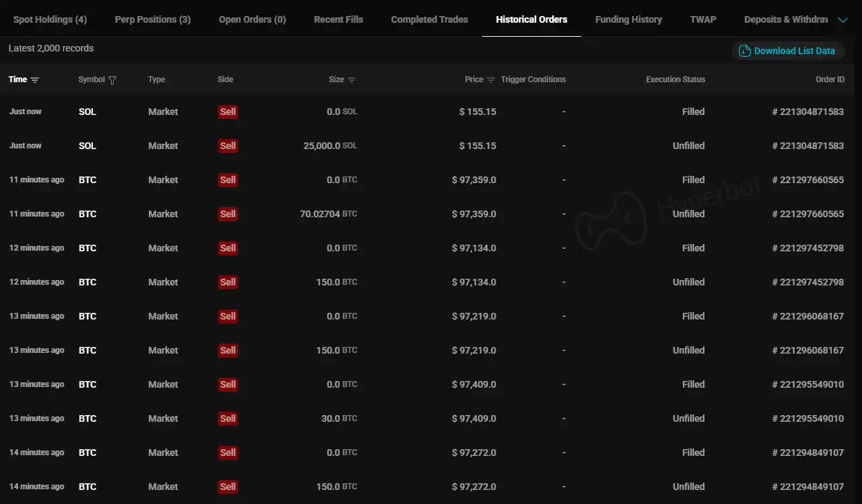This screenshot has height=504, width=862.
Task: Switch to the Spot Holdings tab
Action: coord(50,19)
